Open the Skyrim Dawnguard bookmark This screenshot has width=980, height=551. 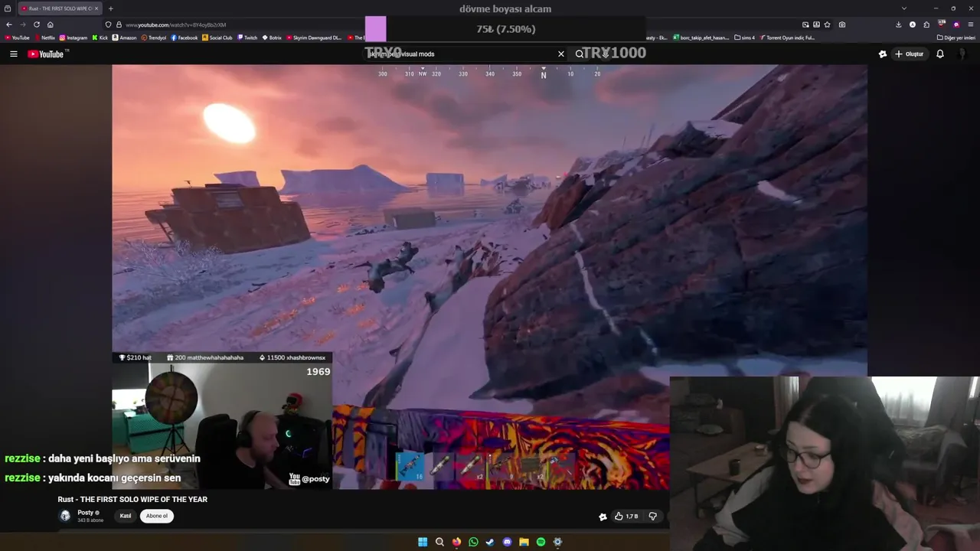(x=315, y=37)
